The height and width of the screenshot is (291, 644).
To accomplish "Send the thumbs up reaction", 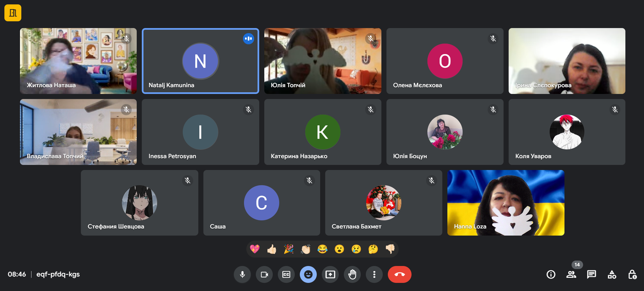I will 272,249.
